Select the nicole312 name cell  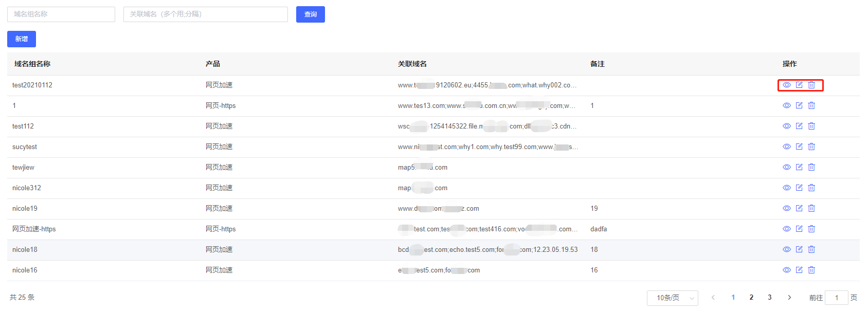27,188
